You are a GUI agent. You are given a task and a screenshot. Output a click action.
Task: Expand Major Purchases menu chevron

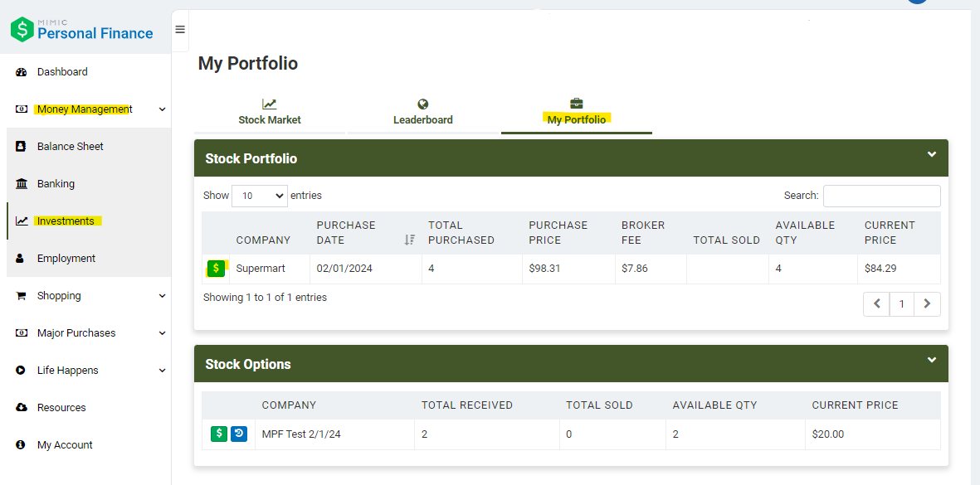[x=163, y=333]
